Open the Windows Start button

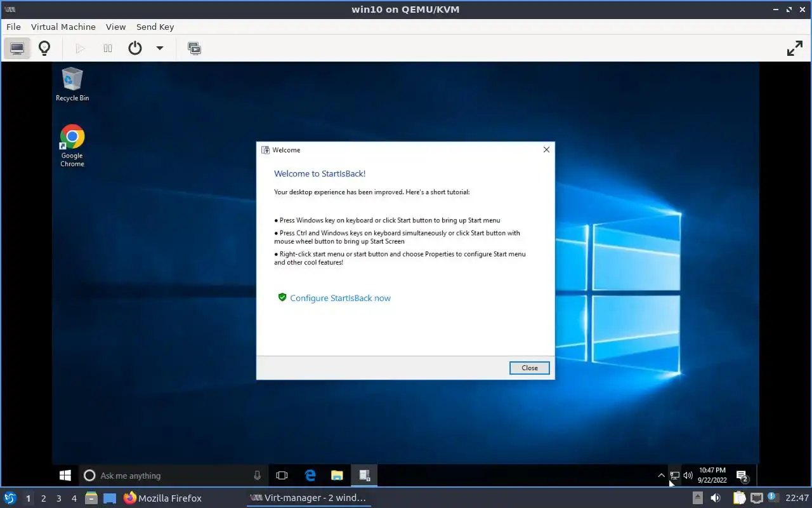pyautogui.click(x=65, y=475)
